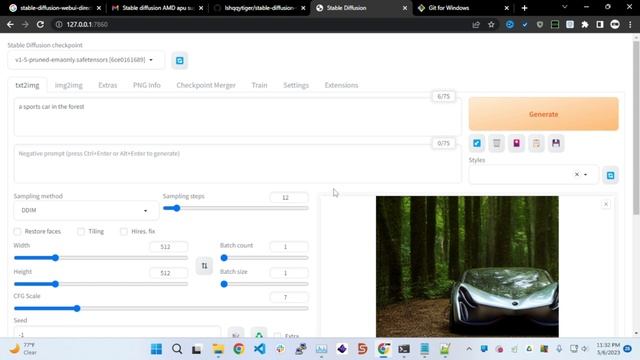Click the browser back arrow

10,24
